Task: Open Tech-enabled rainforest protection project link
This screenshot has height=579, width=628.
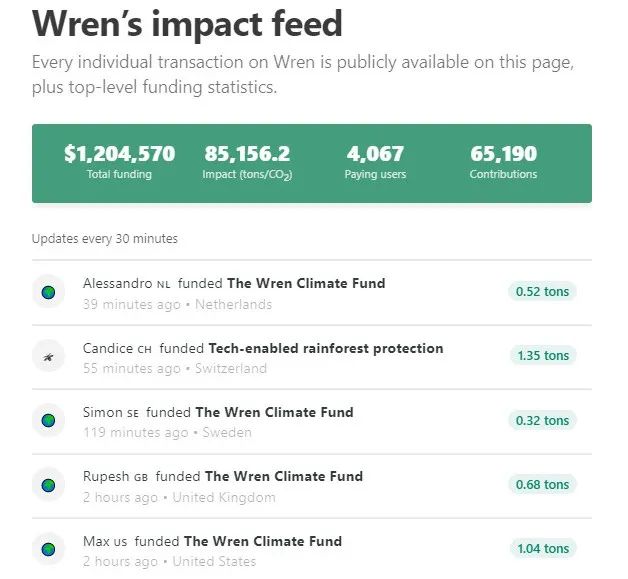Action: point(326,348)
